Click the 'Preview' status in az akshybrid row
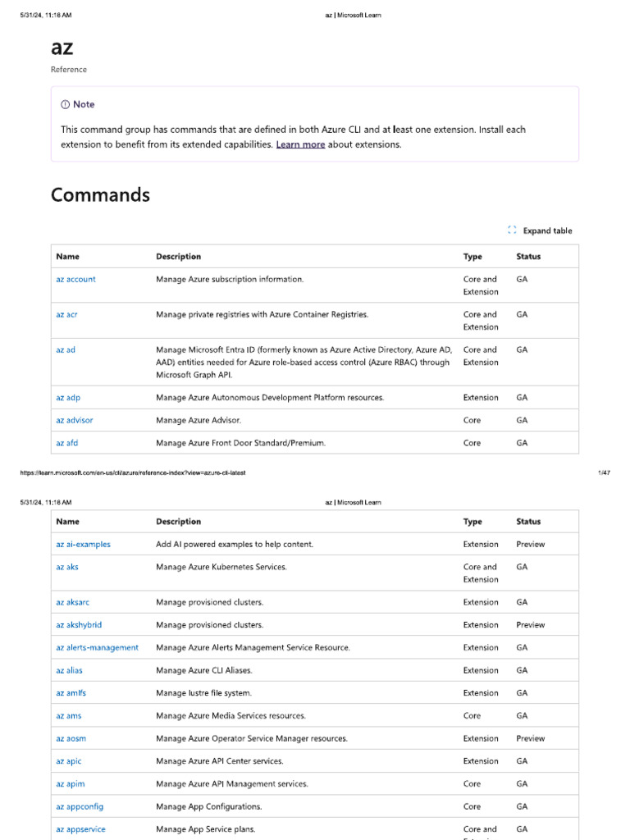 [x=531, y=624]
